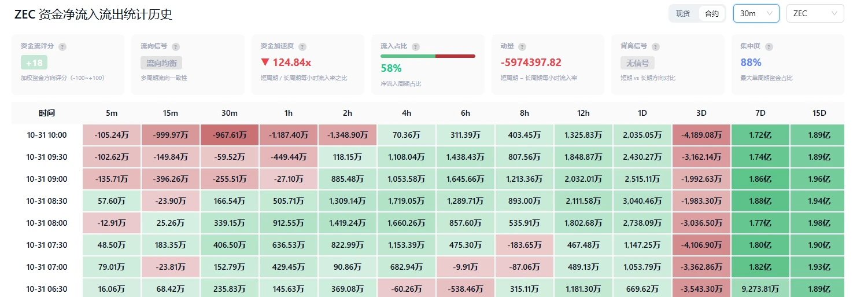
Task: Click the 1D column header
Action: click(x=642, y=113)
